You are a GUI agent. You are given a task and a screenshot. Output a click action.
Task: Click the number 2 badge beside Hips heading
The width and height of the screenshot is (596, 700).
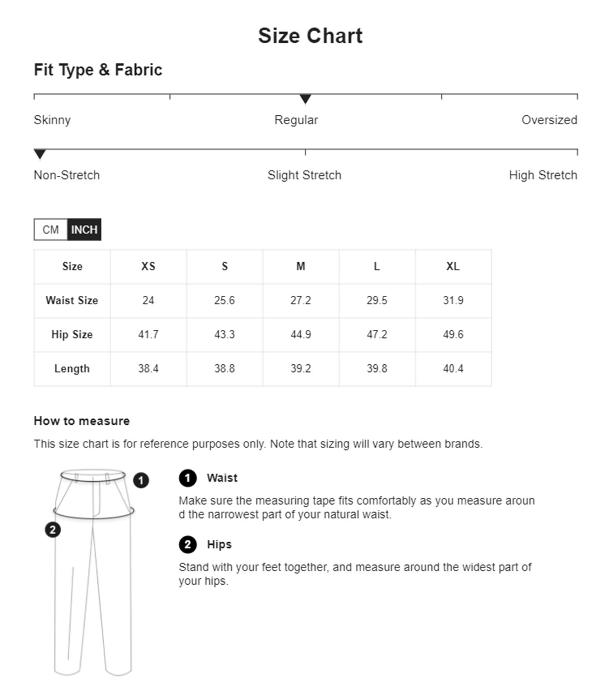point(187,545)
